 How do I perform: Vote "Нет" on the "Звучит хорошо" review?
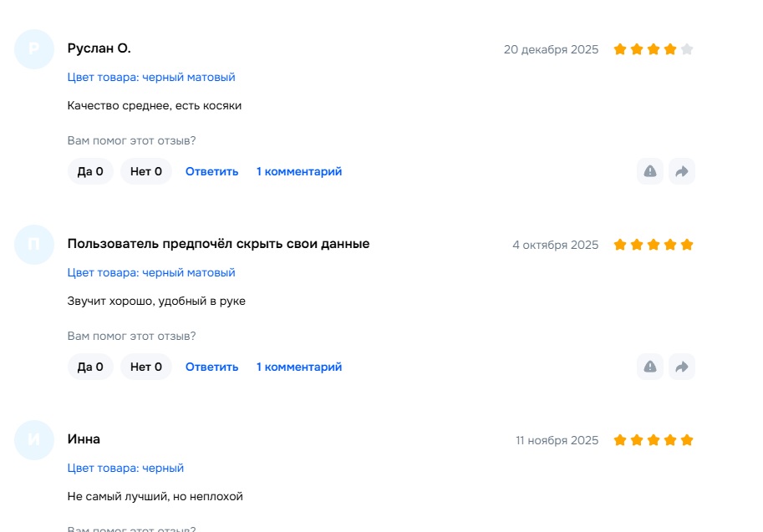coord(146,367)
